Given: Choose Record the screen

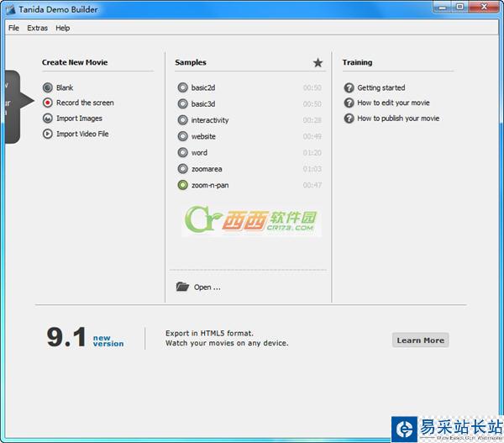Looking at the screenshot, I should pyautogui.click(x=85, y=103).
